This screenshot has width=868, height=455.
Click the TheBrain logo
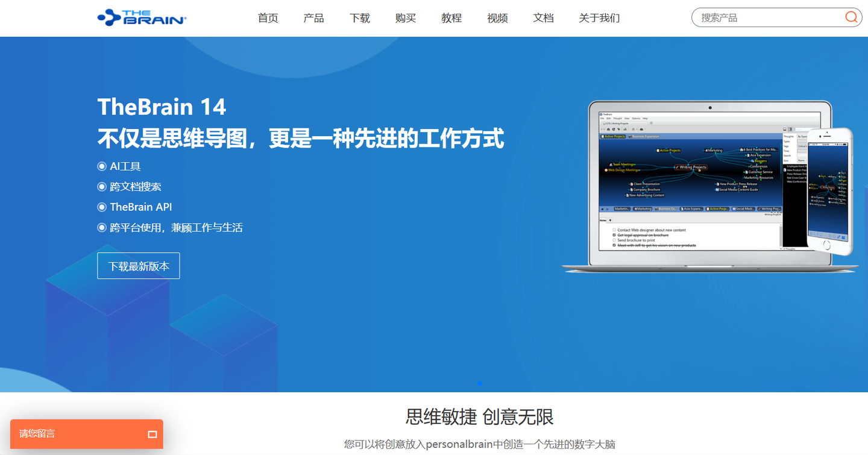(x=142, y=17)
